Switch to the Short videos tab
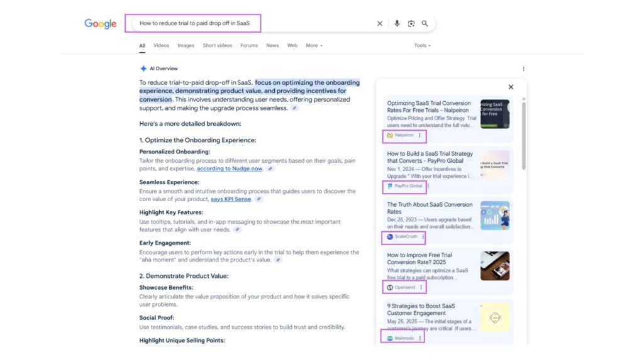This screenshot has width=644, height=362. 217,45
